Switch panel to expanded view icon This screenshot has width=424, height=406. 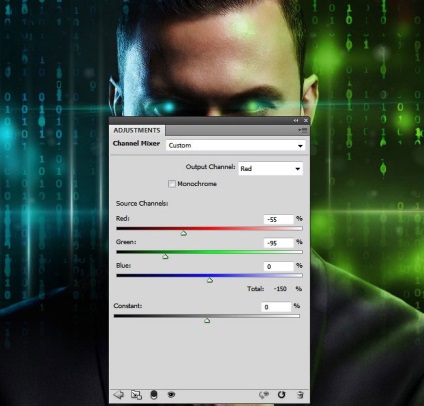click(x=136, y=395)
